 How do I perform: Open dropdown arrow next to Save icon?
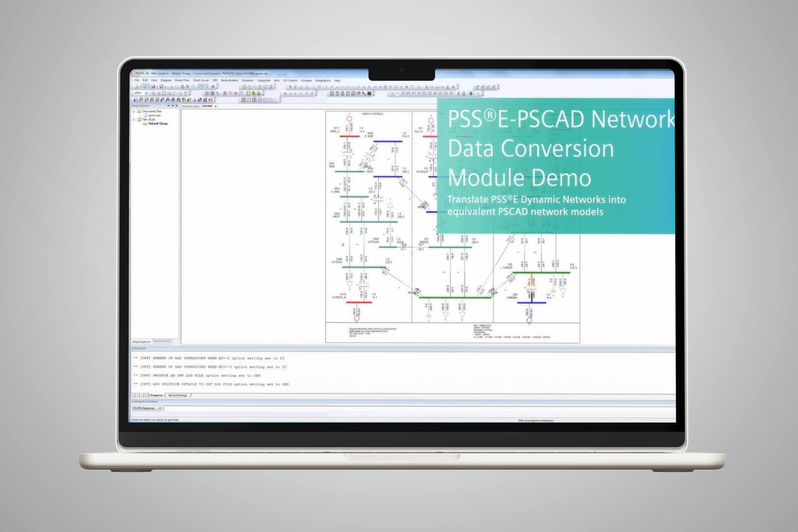pyautogui.click(x=157, y=86)
